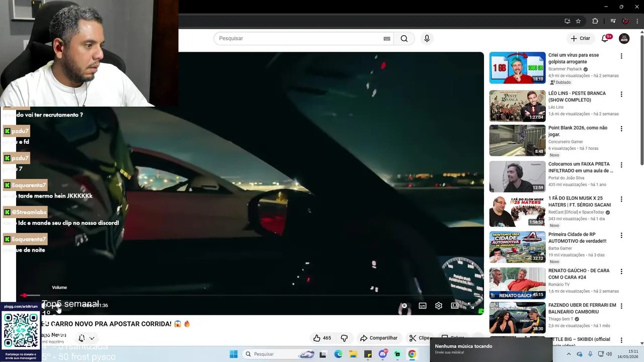Open 'Criei um vírus' video thumbnail 18:10
This screenshot has height=362, width=644.
(517, 67)
